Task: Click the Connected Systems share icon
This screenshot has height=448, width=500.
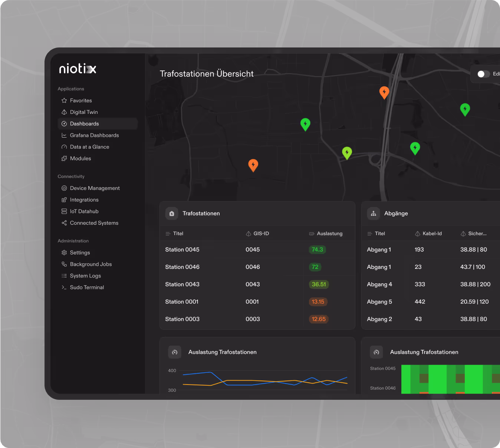Action: (x=64, y=223)
